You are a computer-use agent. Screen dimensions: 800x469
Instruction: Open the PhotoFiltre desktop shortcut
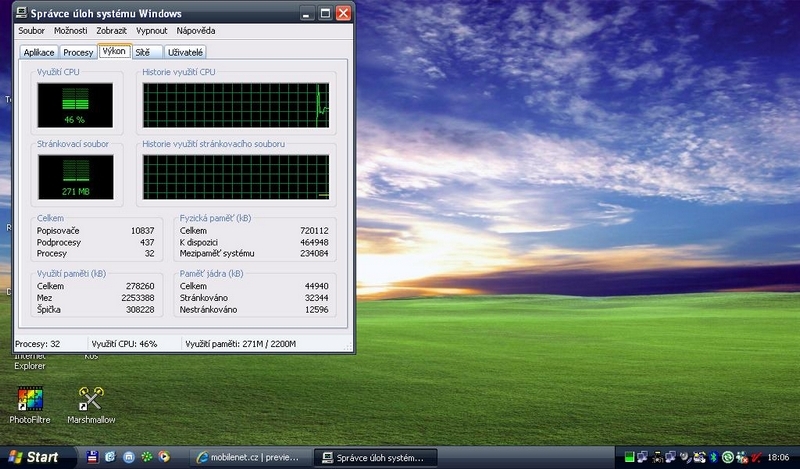[x=29, y=400]
